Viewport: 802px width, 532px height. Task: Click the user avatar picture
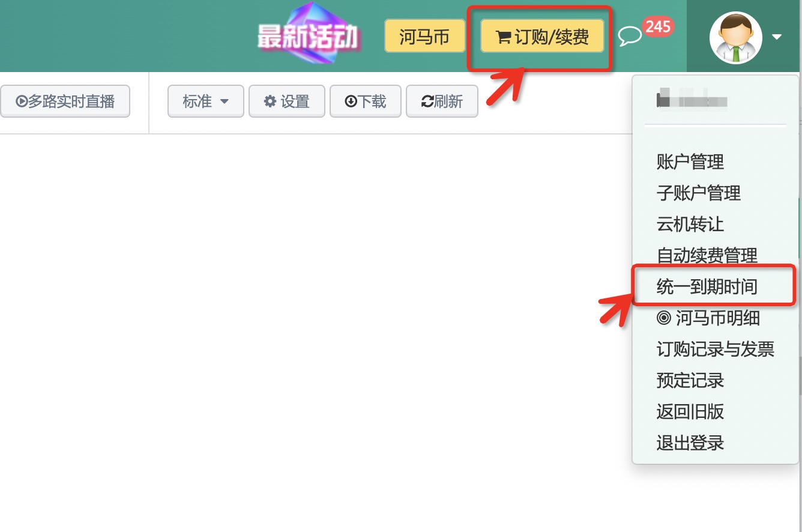coord(737,37)
